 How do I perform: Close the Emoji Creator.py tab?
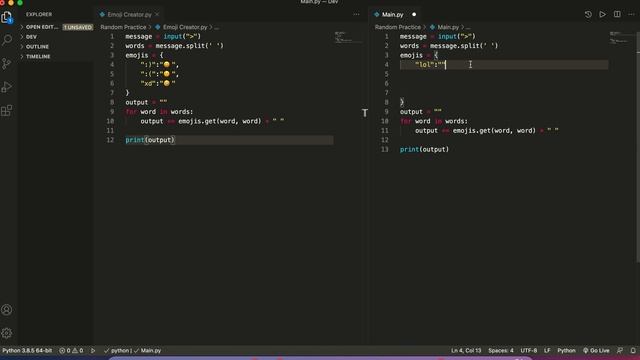pyautogui.click(x=157, y=14)
